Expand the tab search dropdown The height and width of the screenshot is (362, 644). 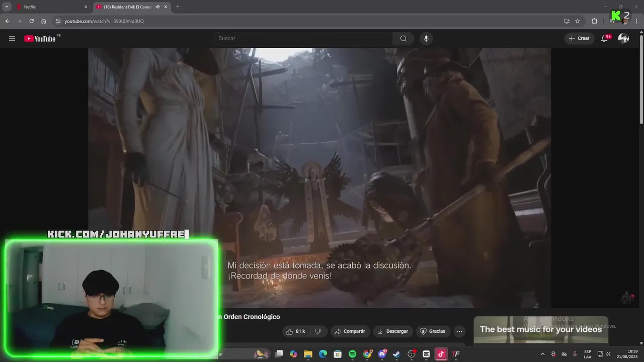tap(7, 7)
